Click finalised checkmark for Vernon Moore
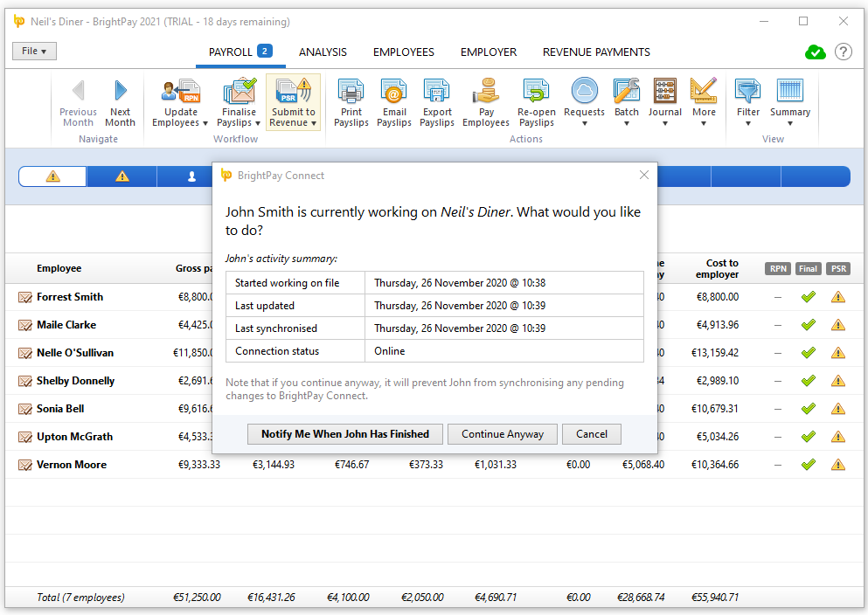Screen dimensions: 868x615 pos(809,465)
